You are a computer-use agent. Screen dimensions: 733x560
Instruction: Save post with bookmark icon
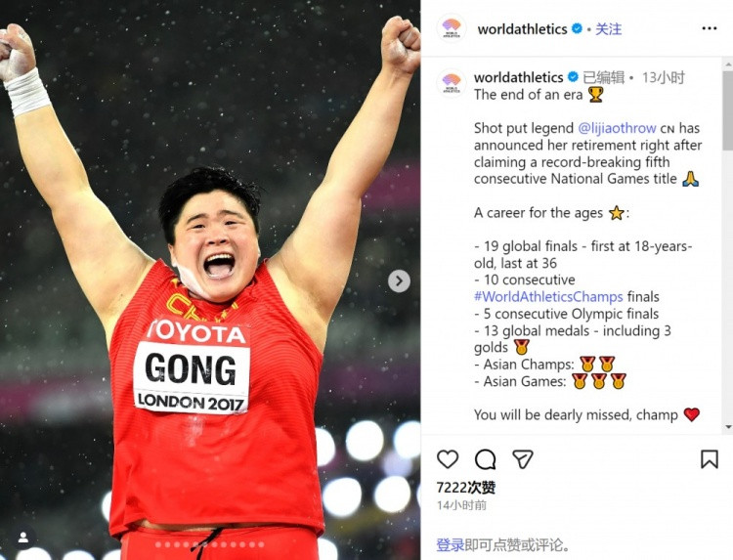coord(710,459)
